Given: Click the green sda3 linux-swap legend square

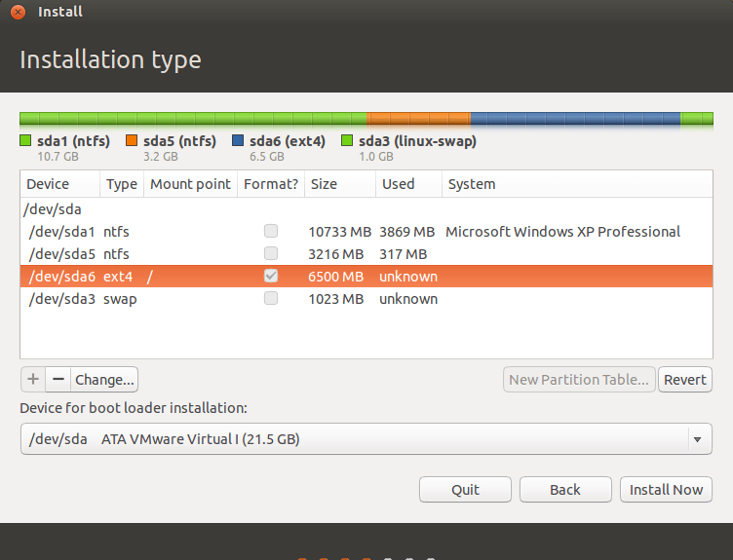Looking at the screenshot, I should coord(347,141).
